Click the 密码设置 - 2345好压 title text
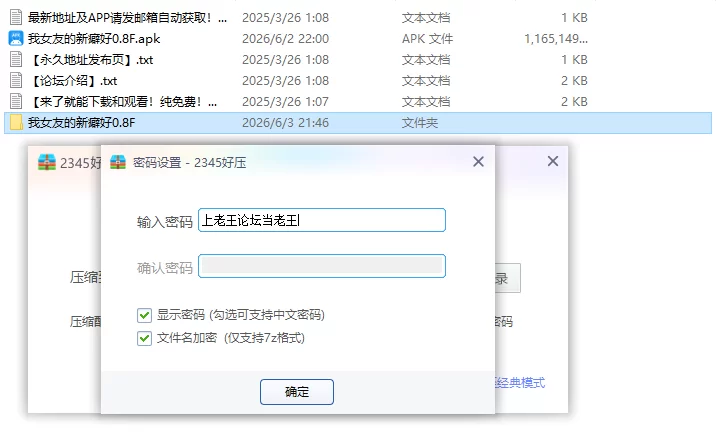Image resolution: width=719 pixels, height=440 pixels. tap(189, 163)
